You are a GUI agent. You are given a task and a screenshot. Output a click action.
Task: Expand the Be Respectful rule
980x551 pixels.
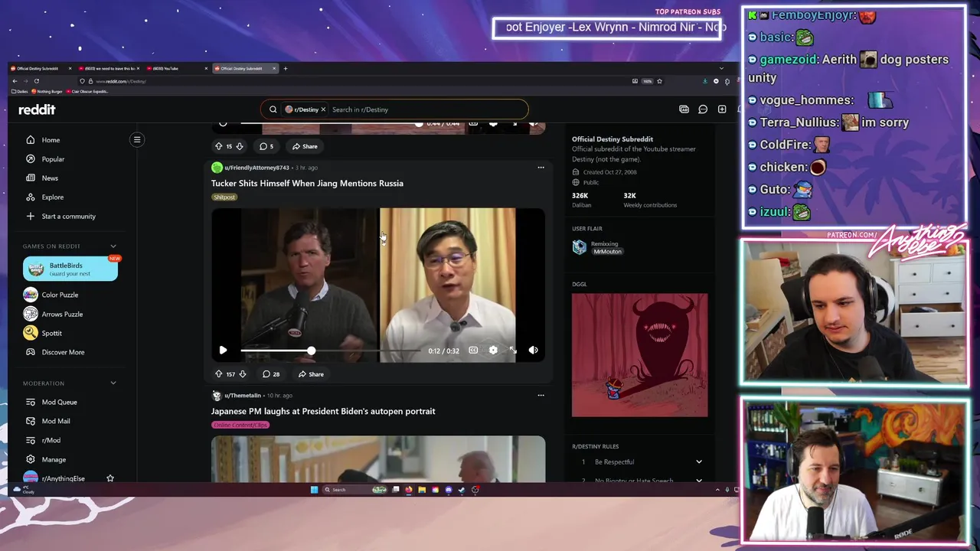[640, 462]
